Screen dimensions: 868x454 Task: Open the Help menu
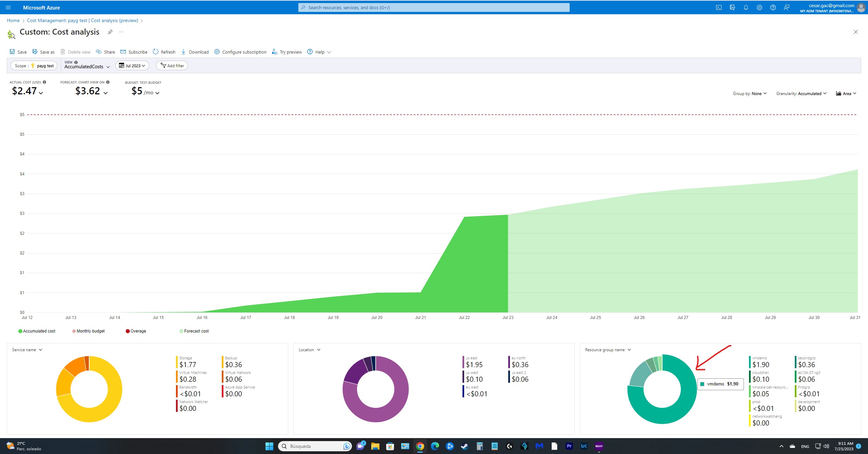coord(319,52)
